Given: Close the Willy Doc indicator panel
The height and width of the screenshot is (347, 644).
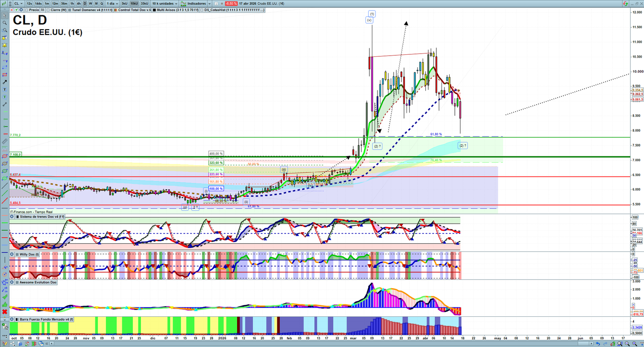Looking at the screenshot, I should [12, 254].
